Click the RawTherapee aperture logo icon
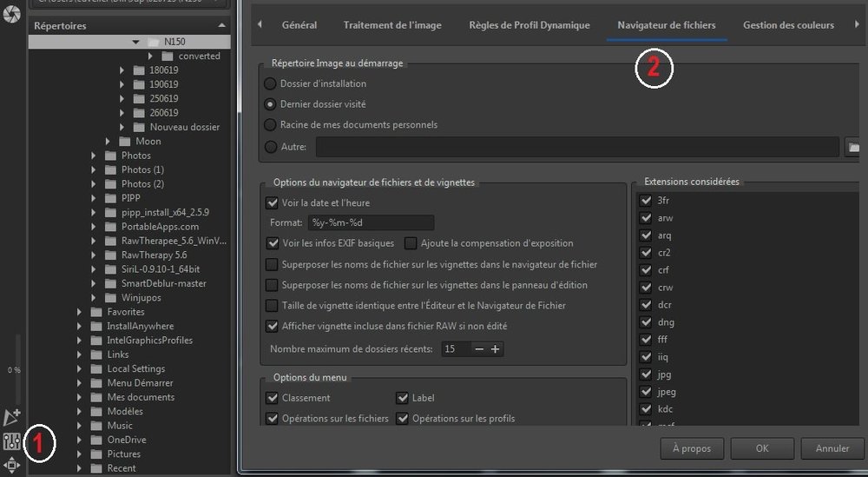Viewport: 868px width, 477px height. pyautogui.click(x=11, y=15)
